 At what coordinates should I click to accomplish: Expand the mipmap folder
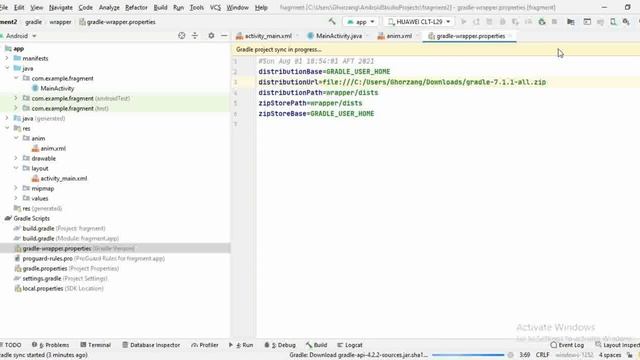[16, 188]
